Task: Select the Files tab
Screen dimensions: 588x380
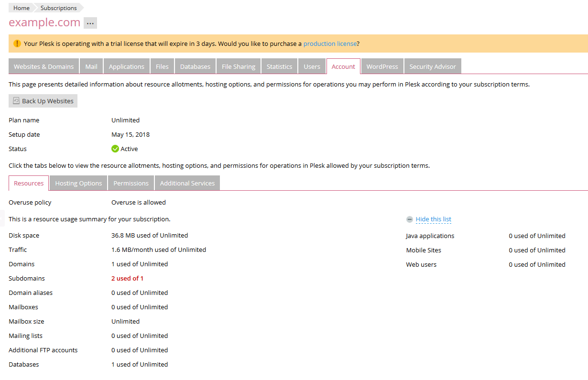Action: [162, 66]
